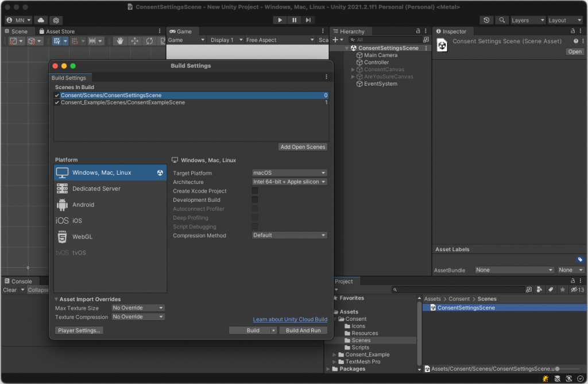The image size is (588, 384).
Task: Check the Create Xcode Project option
Action: click(x=254, y=191)
